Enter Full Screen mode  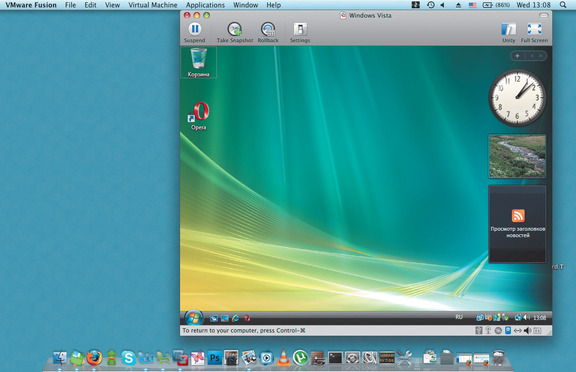pyautogui.click(x=534, y=29)
